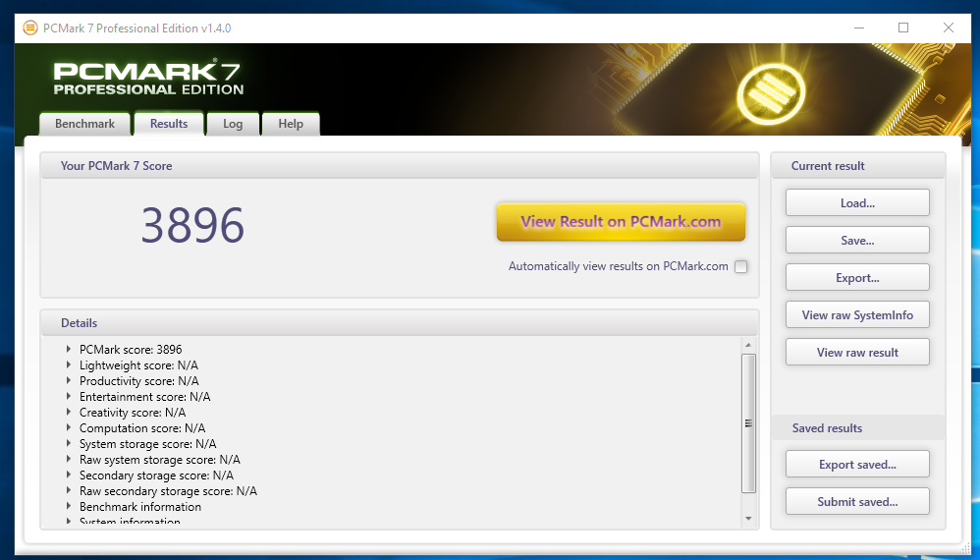
Task: Click the Details scrollbar up arrow
Action: [748, 345]
